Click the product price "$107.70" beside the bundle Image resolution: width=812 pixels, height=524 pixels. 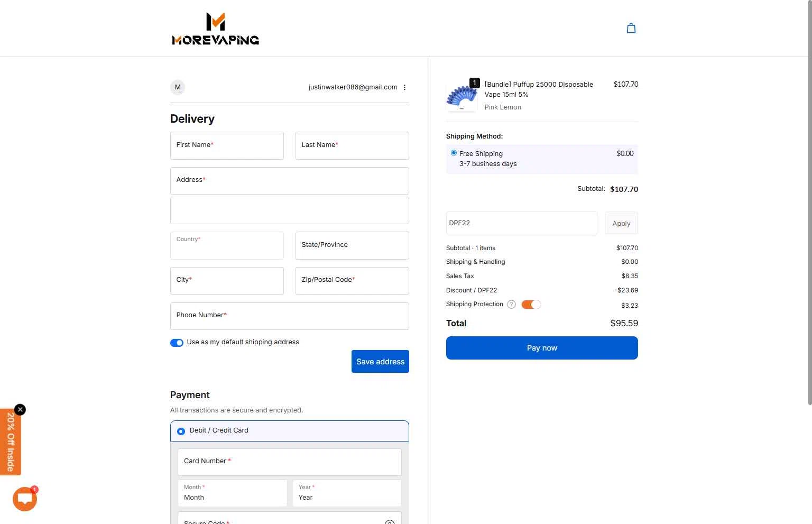pos(626,85)
